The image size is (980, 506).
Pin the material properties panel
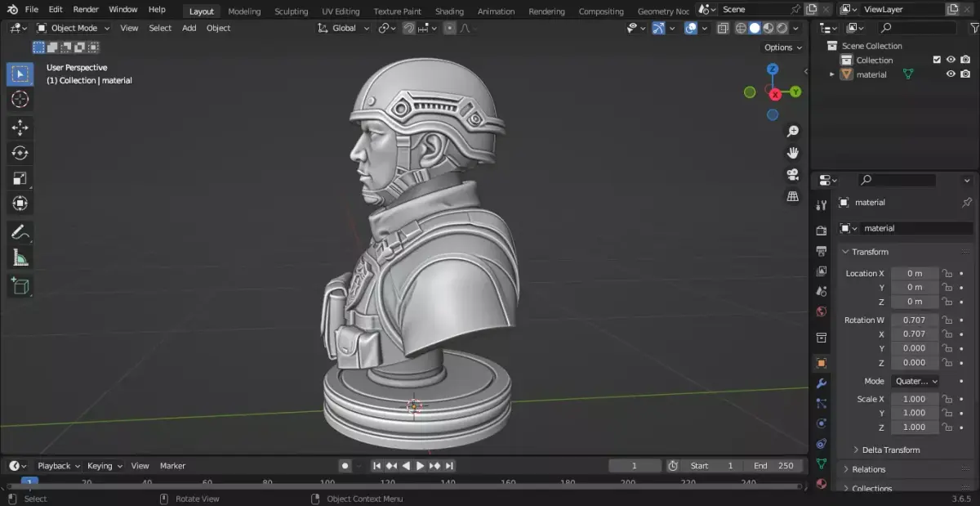(x=967, y=202)
